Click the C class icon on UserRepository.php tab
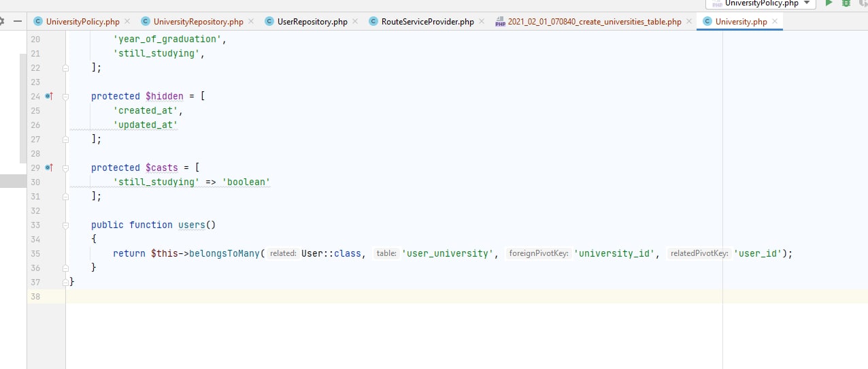The width and height of the screenshot is (868, 369). pyautogui.click(x=269, y=22)
